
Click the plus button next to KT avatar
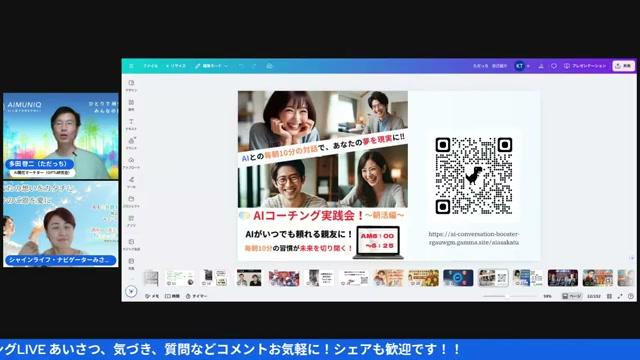coord(528,66)
